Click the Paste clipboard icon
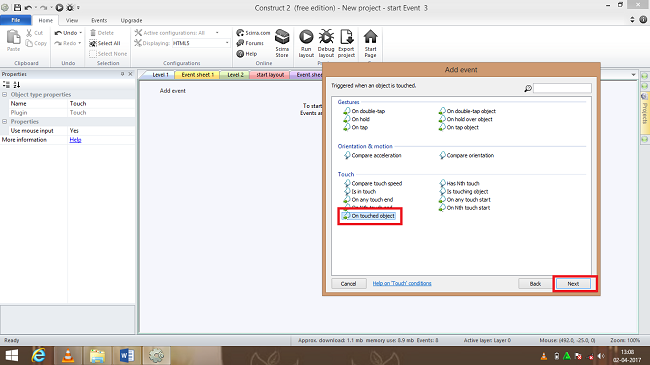The width and height of the screenshot is (650, 365). click(13, 38)
